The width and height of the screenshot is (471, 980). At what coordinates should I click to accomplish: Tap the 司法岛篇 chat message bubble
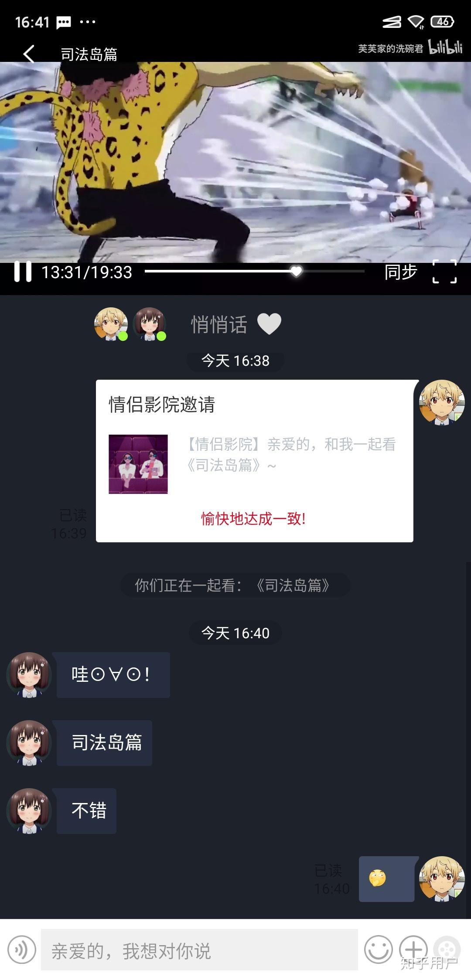click(105, 743)
